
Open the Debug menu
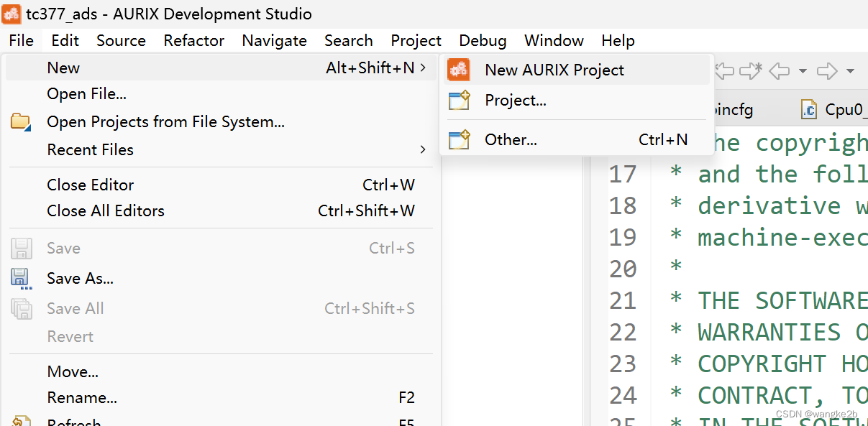(x=483, y=40)
